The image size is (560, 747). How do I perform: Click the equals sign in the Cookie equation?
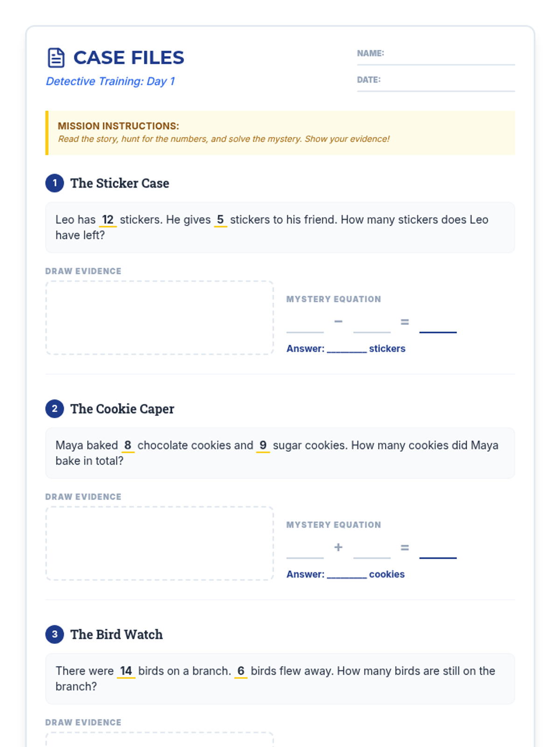[405, 547]
